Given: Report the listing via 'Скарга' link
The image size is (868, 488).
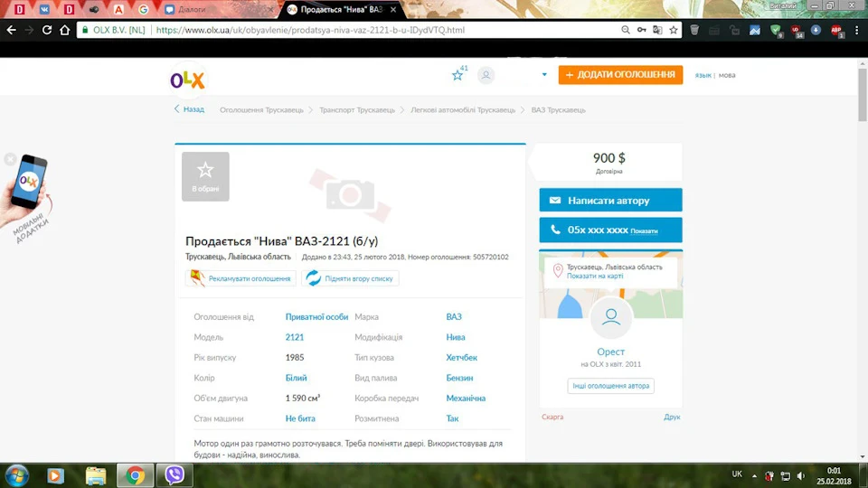Looking at the screenshot, I should 552,418.
